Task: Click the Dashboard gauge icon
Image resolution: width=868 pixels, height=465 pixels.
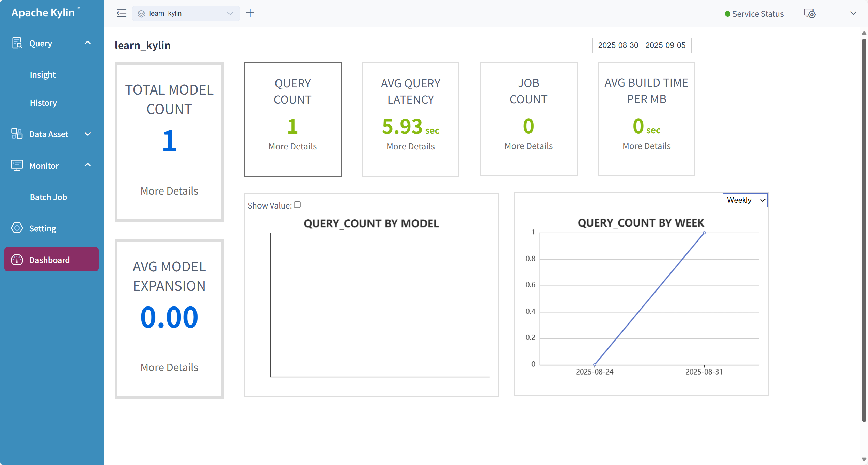Action: pyautogui.click(x=17, y=260)
